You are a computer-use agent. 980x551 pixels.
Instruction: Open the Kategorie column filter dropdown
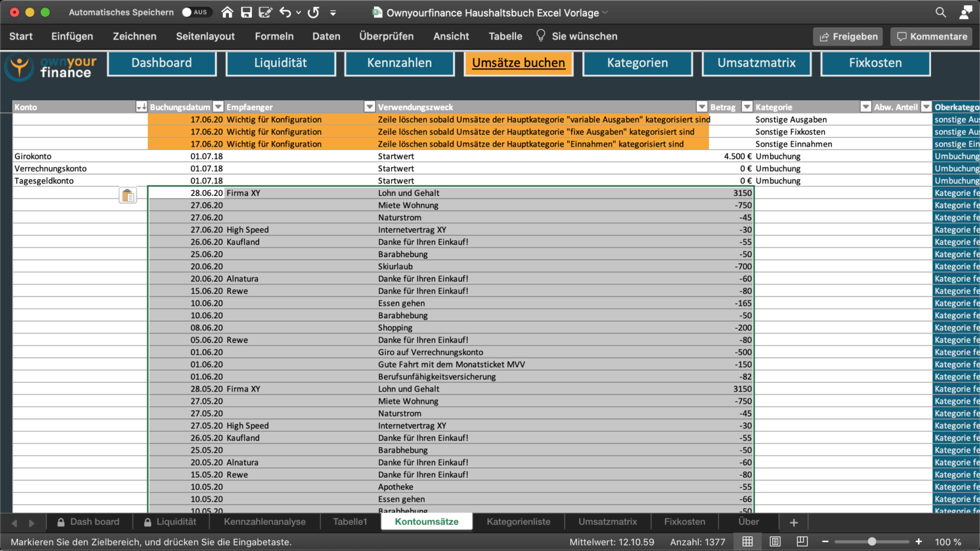click(x=866, y=107)
